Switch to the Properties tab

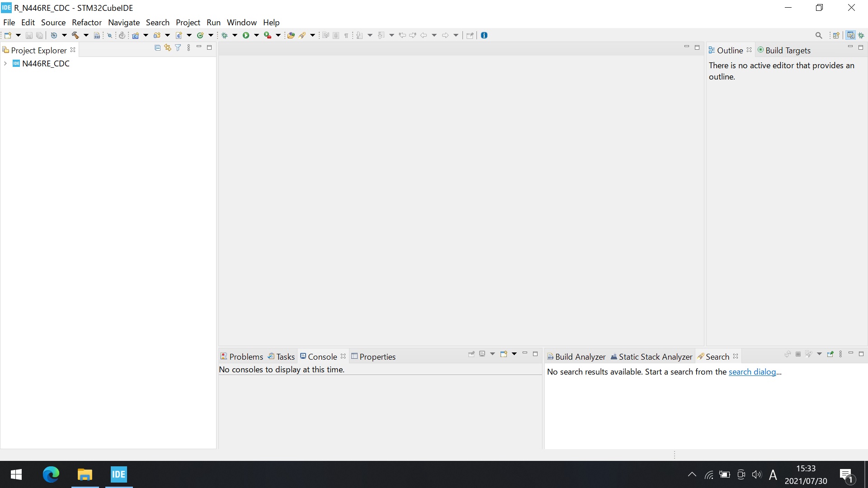(373, 357)
